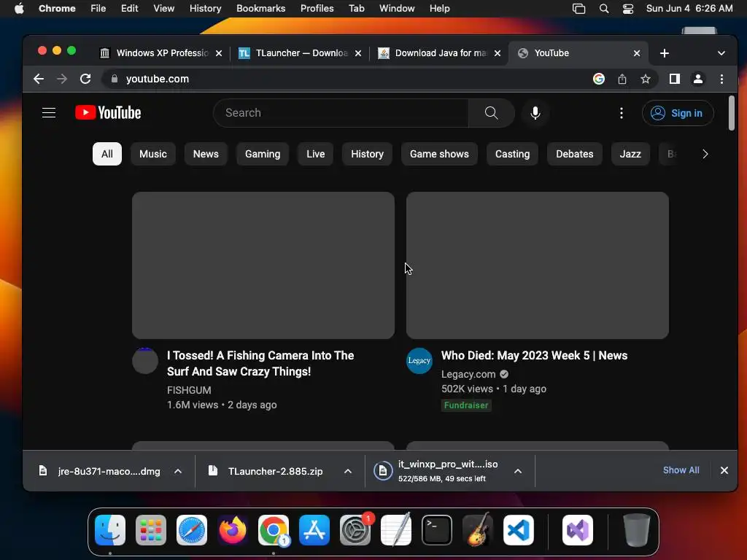Open Finder from the Dock
Image resolution: width=747 pixels, height=560 pixels.
point(110,530)
